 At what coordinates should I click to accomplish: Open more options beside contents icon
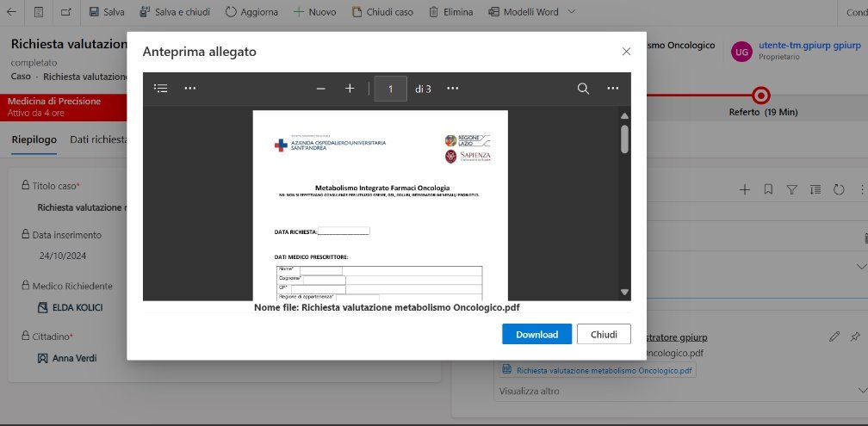tap(189, 89)
